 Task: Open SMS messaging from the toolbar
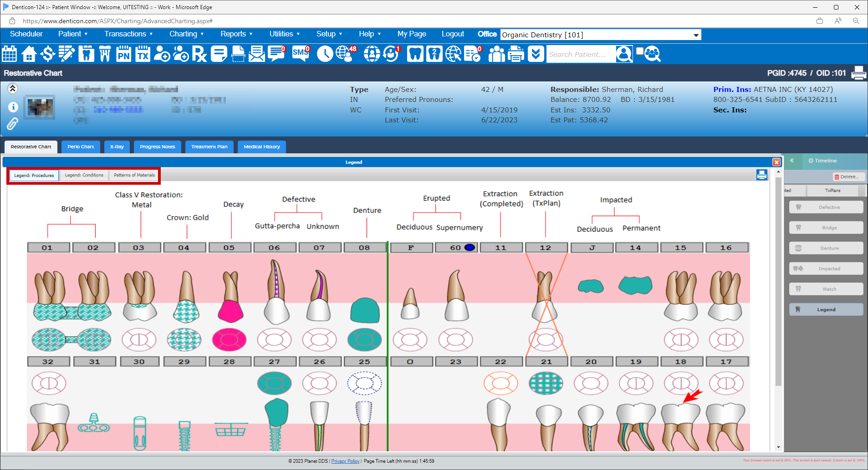pos(300,54)
